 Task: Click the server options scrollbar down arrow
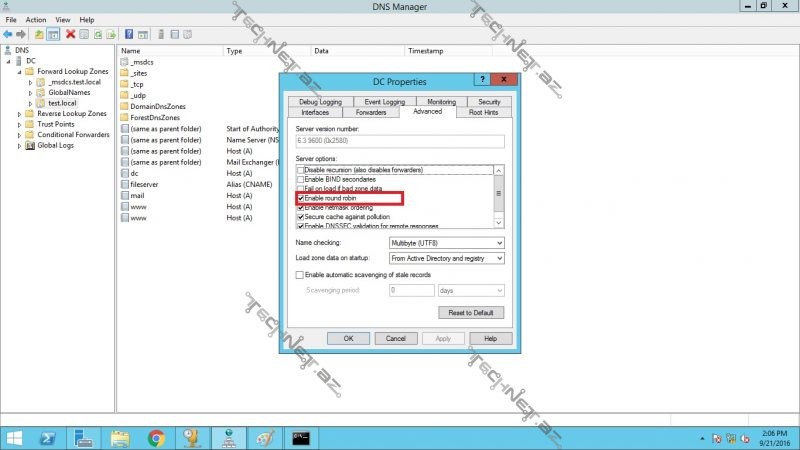tap(499, 223)
